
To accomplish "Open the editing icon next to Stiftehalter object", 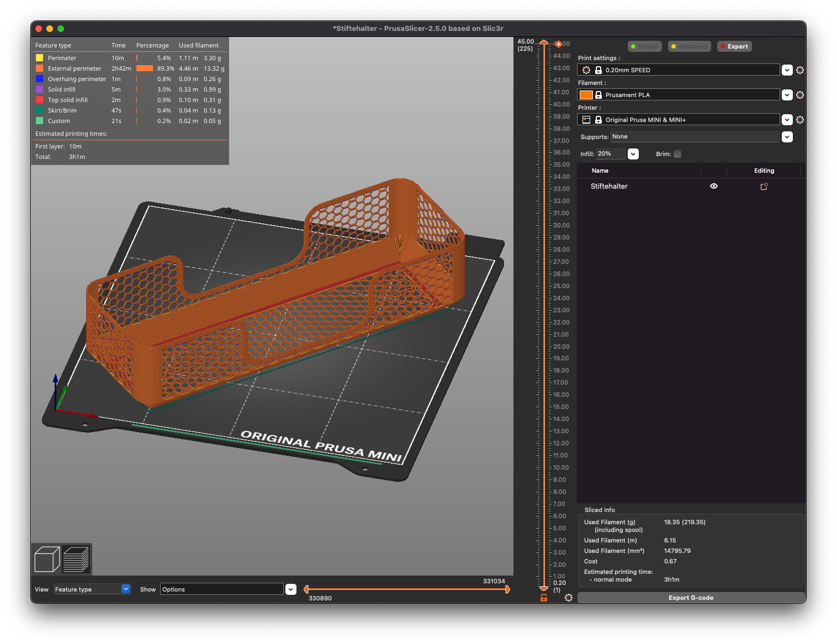I will point(764,187).
